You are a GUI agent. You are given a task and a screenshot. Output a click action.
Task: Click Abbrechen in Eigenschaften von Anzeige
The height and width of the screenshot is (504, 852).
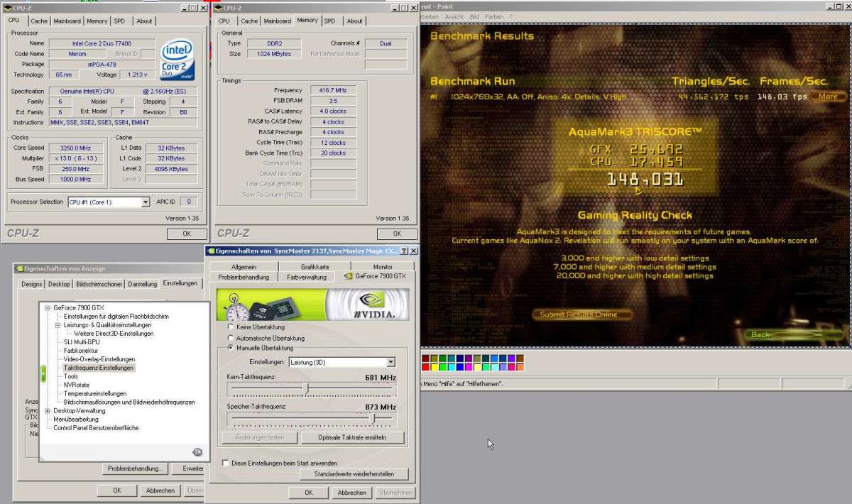160,491
